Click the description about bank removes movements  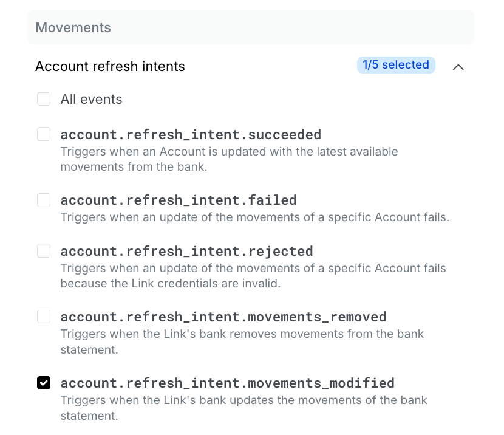click(x=242, y=342)
